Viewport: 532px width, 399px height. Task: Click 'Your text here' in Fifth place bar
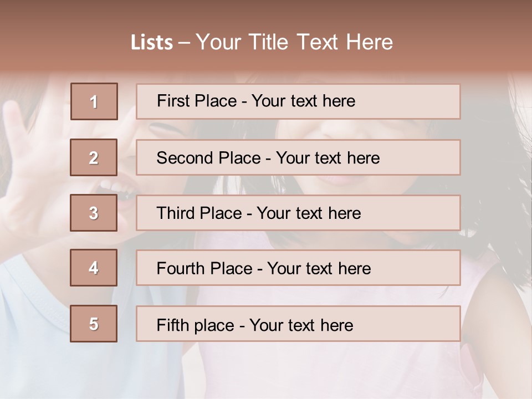coord(301,325)
